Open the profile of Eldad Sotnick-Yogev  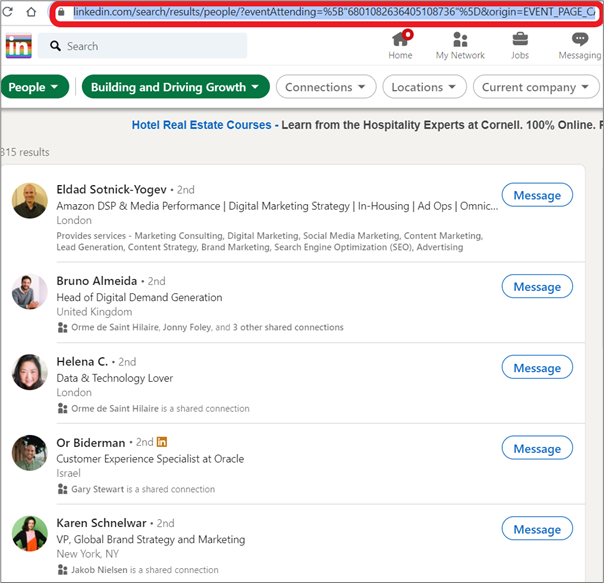[x=111, y=190]
